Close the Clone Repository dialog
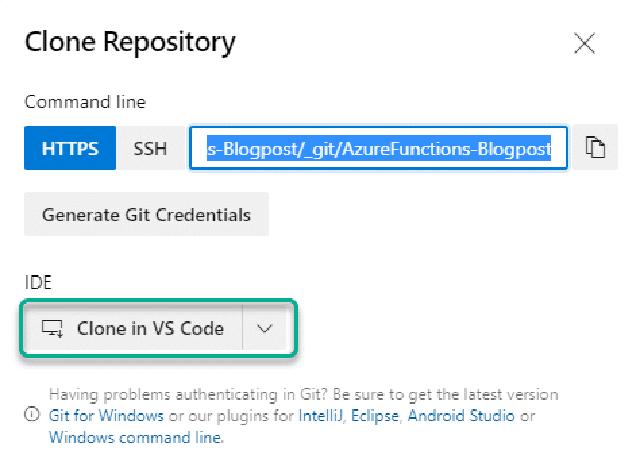This screenshot has width=640, height=474. (x=584, y=43)
